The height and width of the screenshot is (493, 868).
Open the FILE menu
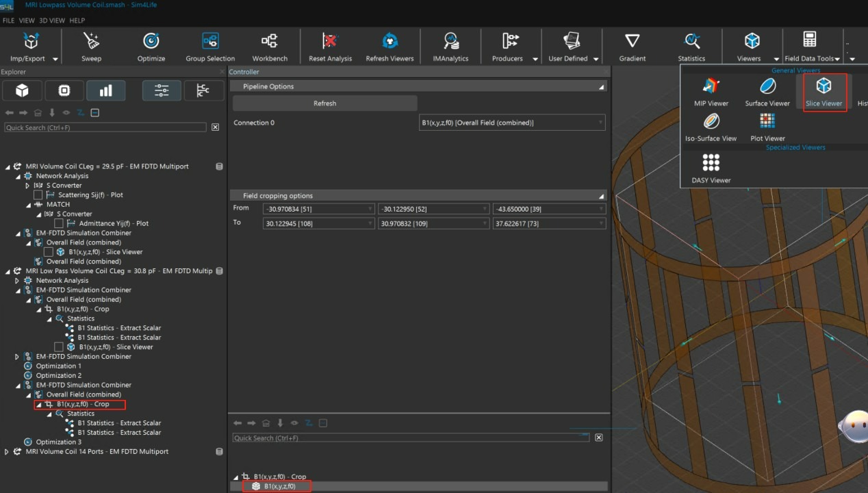[x=8, y=21]
